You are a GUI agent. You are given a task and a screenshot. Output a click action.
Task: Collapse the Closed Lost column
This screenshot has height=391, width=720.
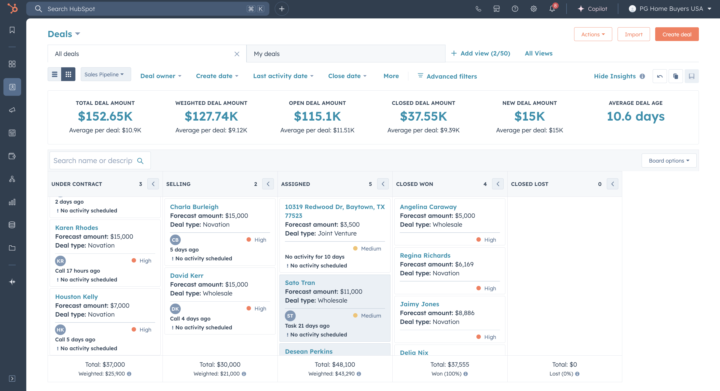click(613, 184)
